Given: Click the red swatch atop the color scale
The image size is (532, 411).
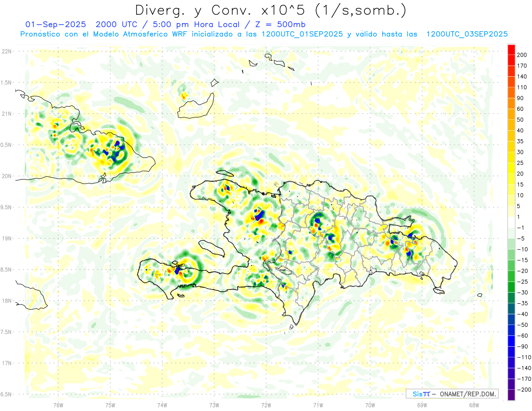Looking at the screenshot, I should 511,49.
